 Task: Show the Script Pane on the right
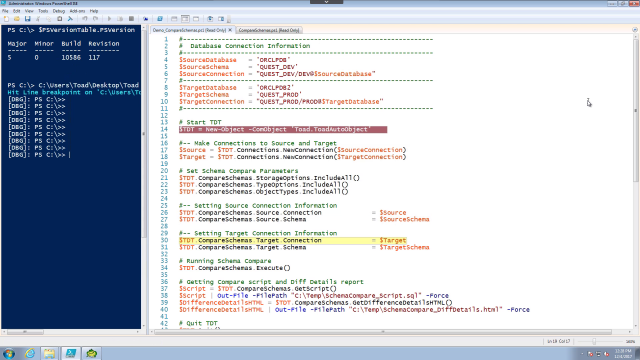185,19
